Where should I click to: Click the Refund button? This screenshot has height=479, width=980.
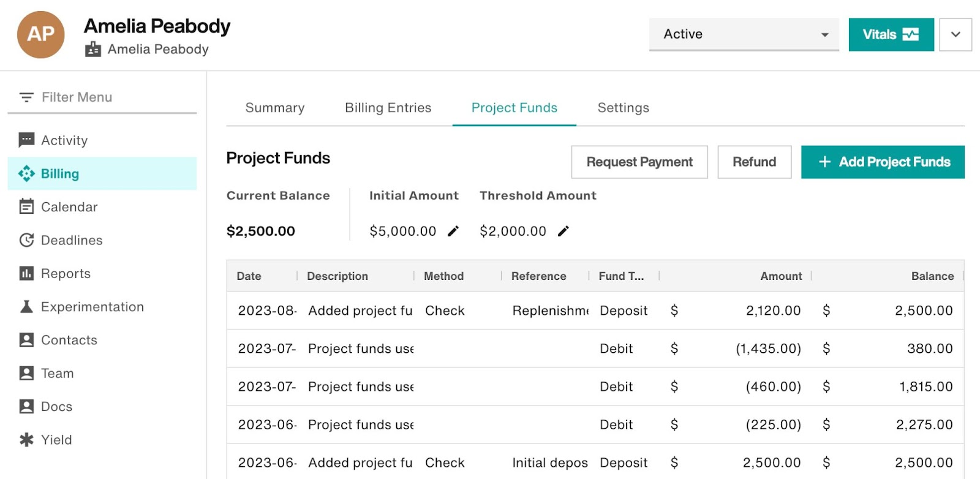point(755,162)
